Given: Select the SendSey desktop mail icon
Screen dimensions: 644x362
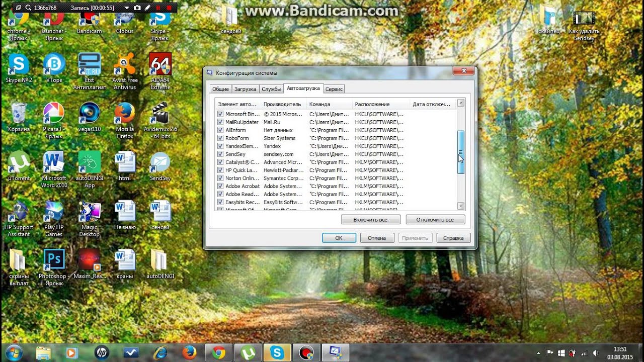Looking at the screenshot, I should click(x=160, y=166).
